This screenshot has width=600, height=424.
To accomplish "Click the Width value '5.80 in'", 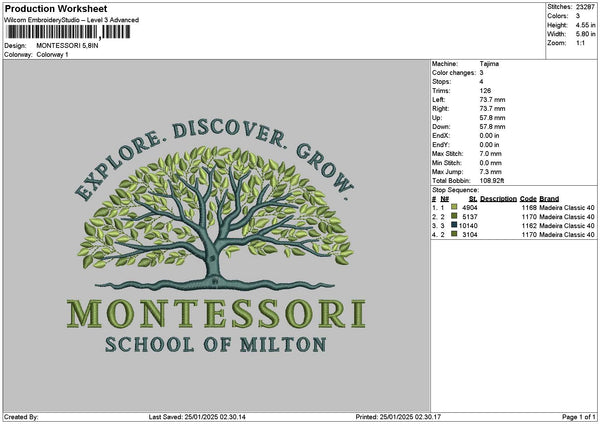I will point(585,34).
